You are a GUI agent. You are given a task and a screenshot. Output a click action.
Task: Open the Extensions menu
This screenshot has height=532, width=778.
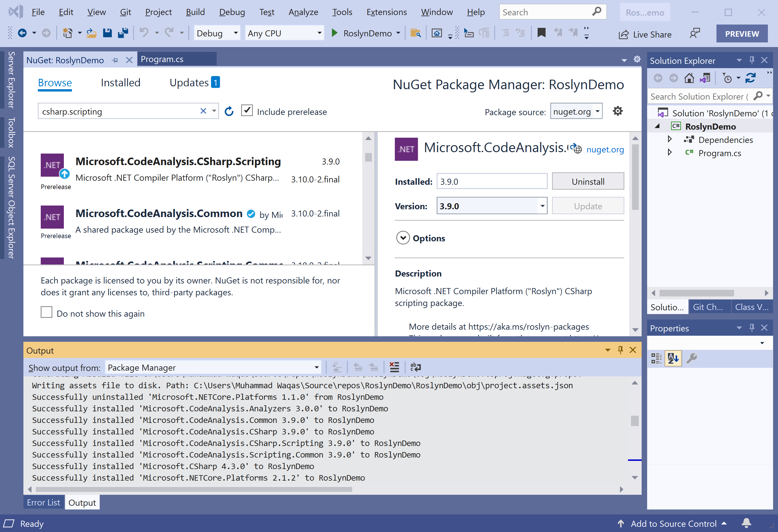pos(386,12)
